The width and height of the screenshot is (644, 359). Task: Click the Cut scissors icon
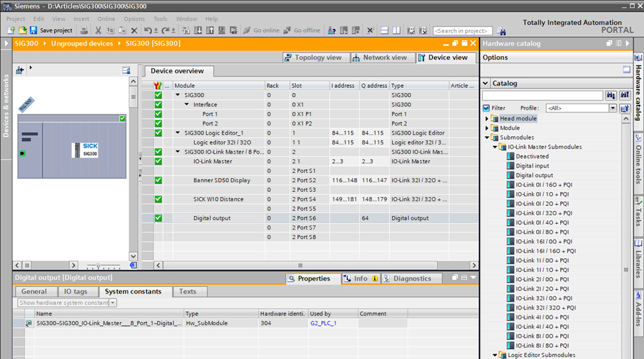point(98,30)
